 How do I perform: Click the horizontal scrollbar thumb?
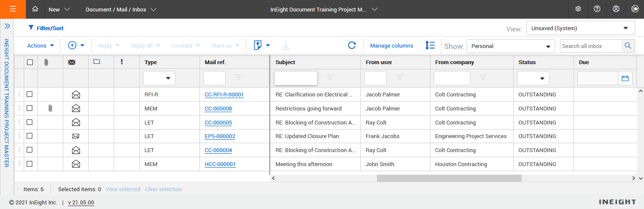pos(449,178)
